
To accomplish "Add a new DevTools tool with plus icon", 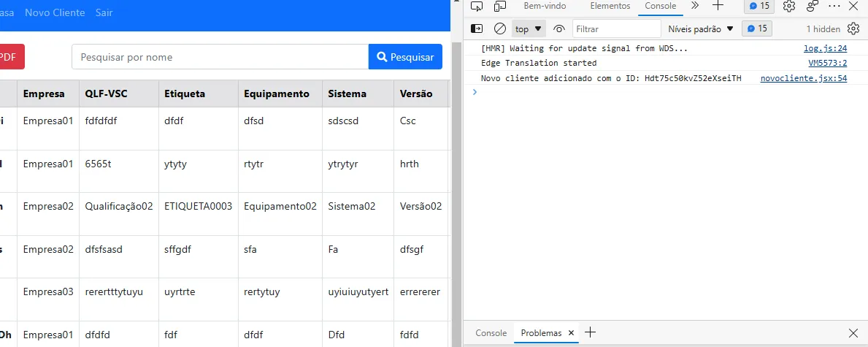I will [x=718, y=6].
